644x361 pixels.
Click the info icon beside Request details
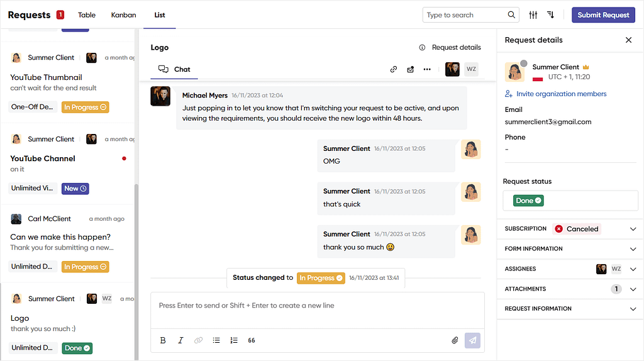[x=422, y=47]
